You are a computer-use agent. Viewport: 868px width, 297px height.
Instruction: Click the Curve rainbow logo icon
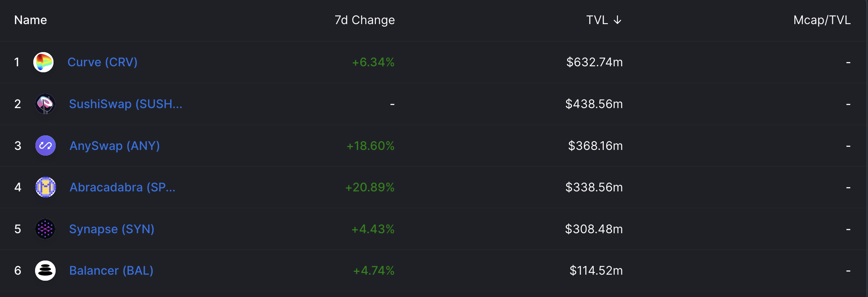tap(43, 62)
